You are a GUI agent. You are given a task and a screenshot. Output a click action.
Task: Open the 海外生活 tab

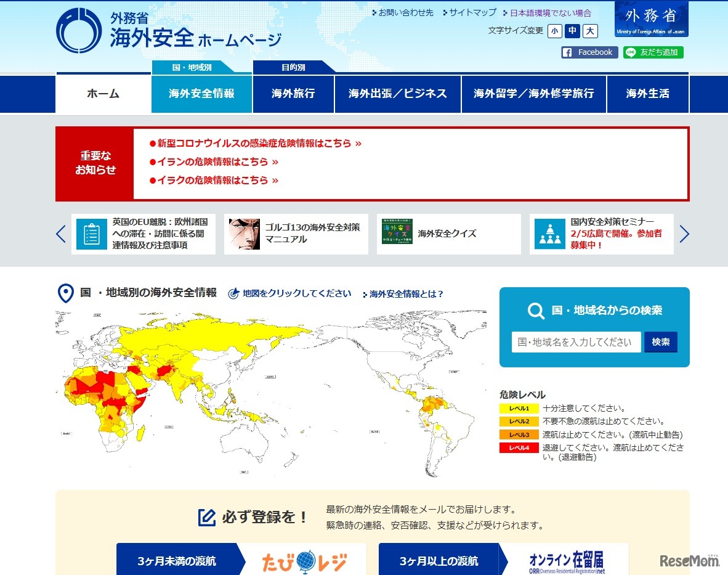(x=647, y=94)
